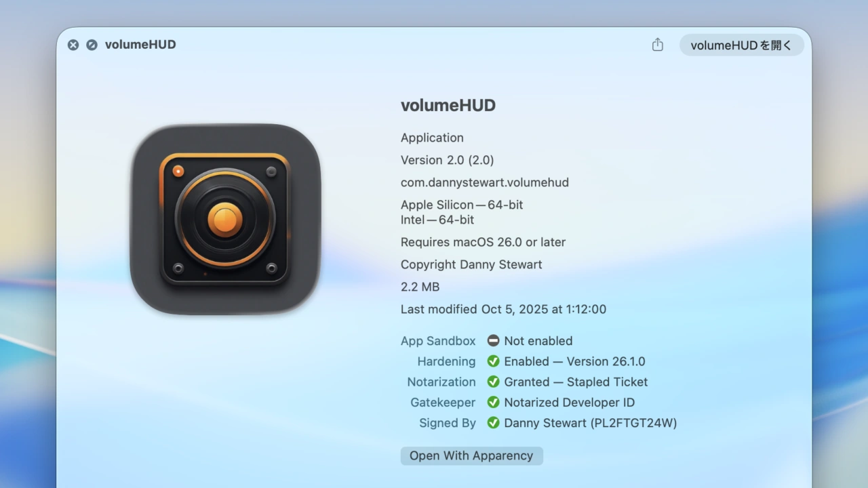Select the volumeHUD speaker app icon

[225, 218]
